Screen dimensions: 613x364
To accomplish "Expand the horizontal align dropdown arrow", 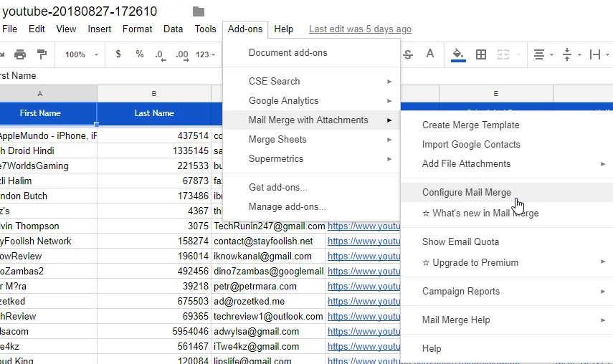I will coord(551,54).
